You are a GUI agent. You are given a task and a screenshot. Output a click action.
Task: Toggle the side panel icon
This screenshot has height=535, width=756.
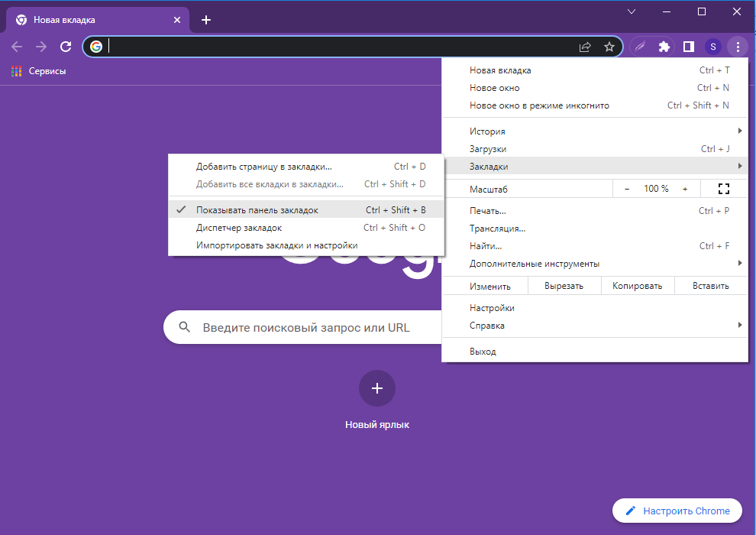coord(689,47)
